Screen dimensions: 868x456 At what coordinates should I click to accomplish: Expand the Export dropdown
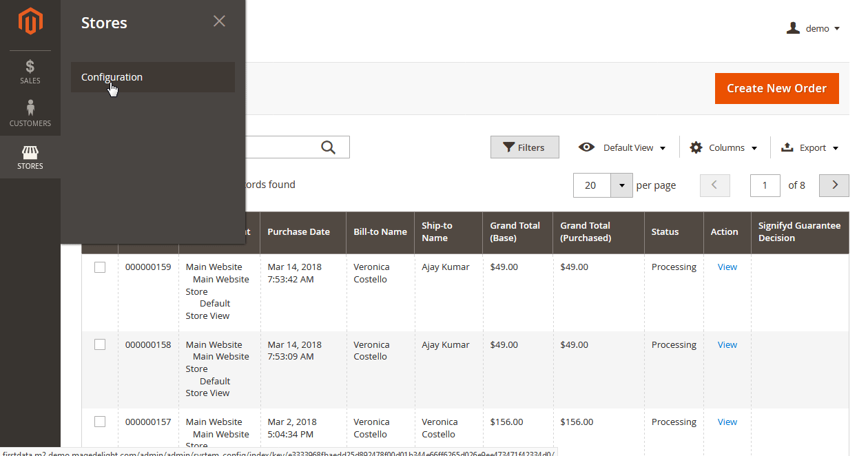tap(810, 147)
